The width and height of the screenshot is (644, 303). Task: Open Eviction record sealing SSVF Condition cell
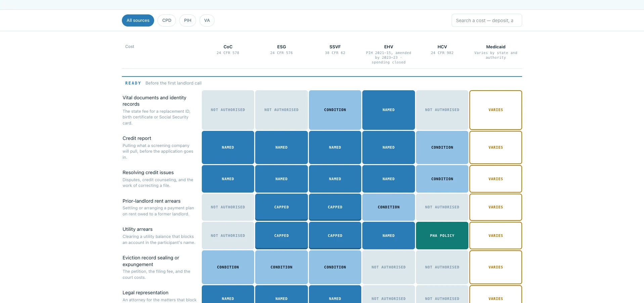click(335, 267)
